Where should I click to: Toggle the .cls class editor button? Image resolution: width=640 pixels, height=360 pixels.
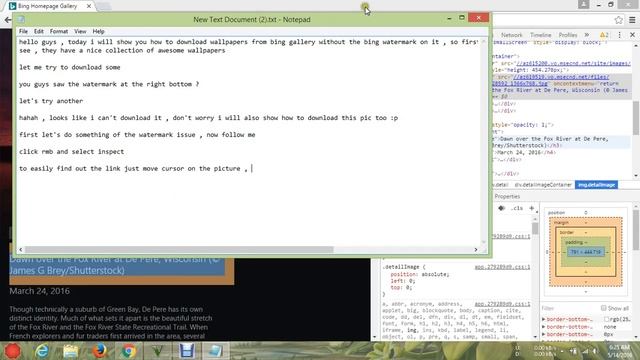click(517, 208)
